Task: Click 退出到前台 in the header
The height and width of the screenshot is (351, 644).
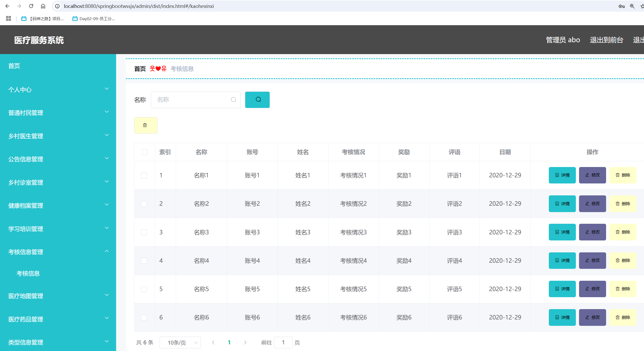Action: point(606,40)
